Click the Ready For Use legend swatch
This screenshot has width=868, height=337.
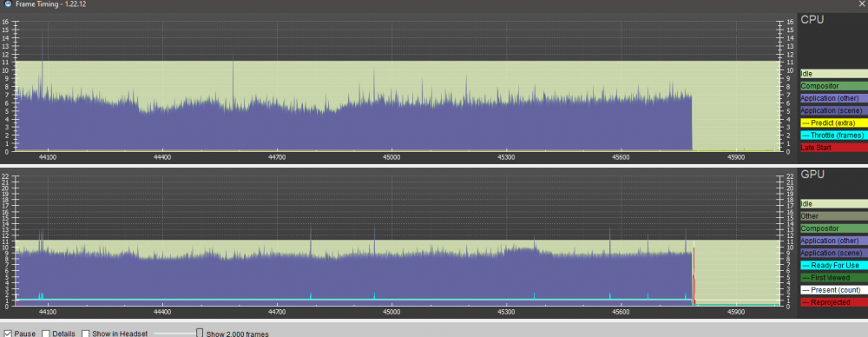tap(833, 265)
